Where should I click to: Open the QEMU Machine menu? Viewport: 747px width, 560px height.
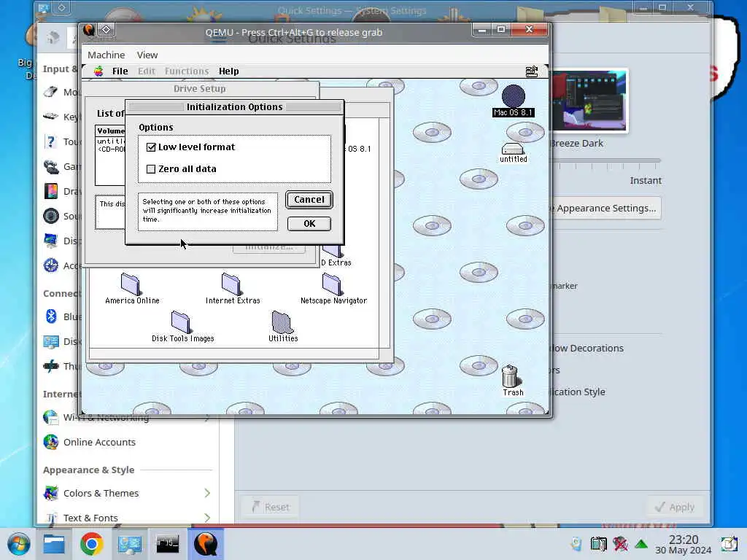(x=107, y=55)
